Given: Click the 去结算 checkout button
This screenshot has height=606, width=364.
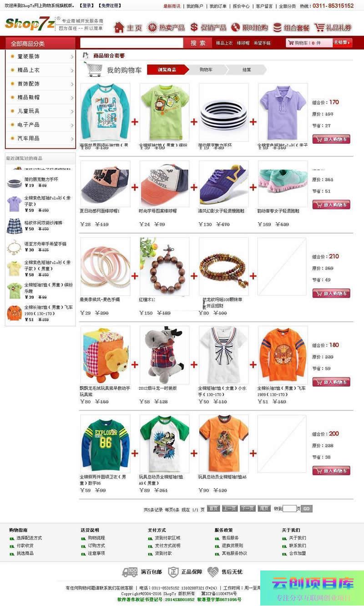Looking at the screenshot, I should click(343, 43).
